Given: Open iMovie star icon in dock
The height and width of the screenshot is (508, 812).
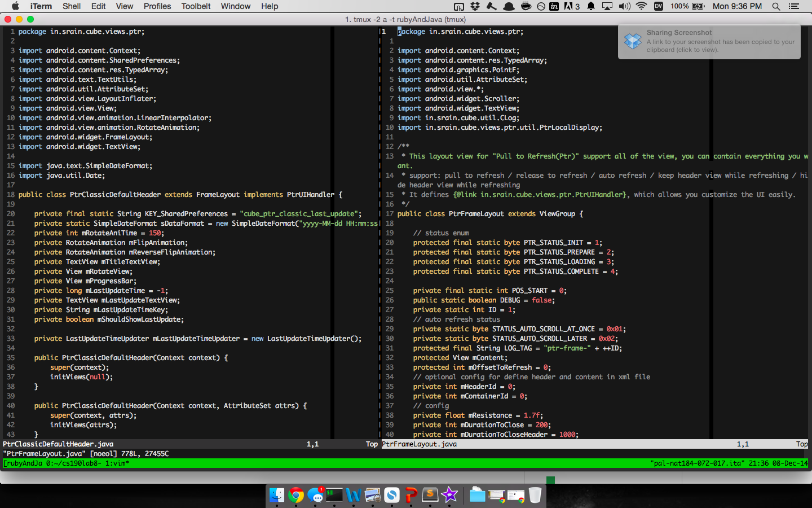Looking at the screenshot, I should click(449, 496).
